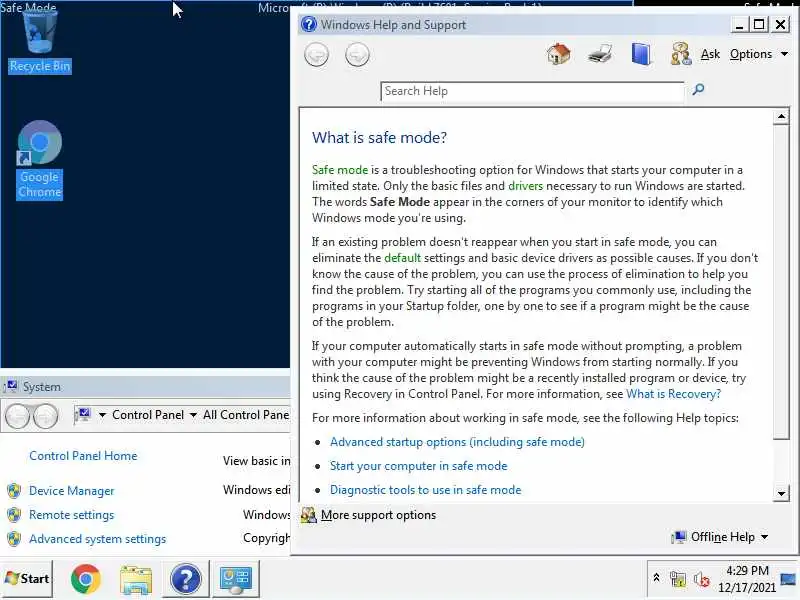
Task: Switch to System window taskbar button
Action: click(x=236, y=579)
